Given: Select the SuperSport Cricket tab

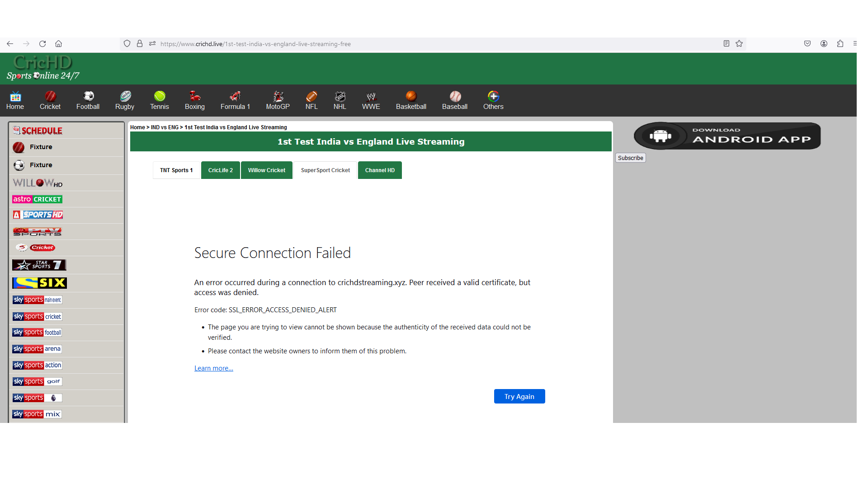Looking at the screenshot, I should tap(325, 170).
